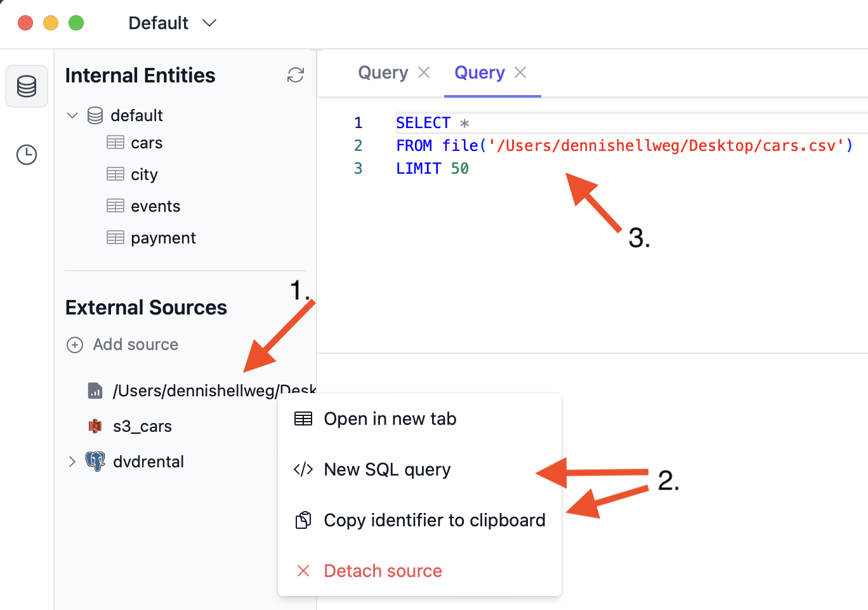Select the dvdrental source label
This screenshot has width=868, height=610.
pyautogui.click(x=148, y=462)
